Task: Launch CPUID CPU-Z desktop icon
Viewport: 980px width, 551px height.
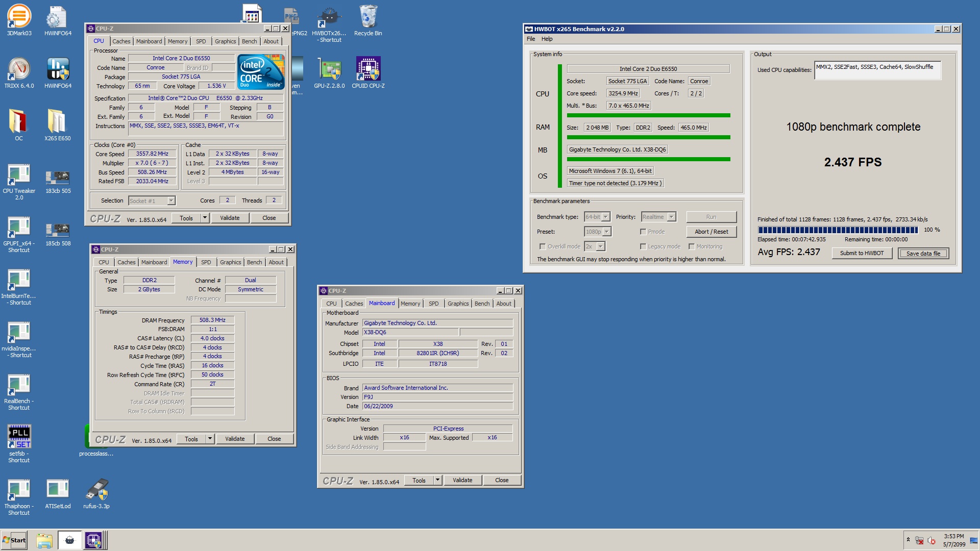Action: pyautogui.click(x=368, y=73)
